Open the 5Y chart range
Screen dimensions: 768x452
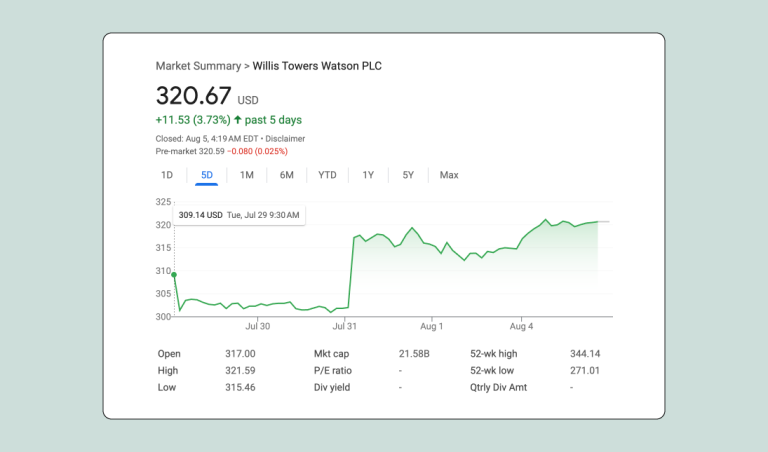408,175
